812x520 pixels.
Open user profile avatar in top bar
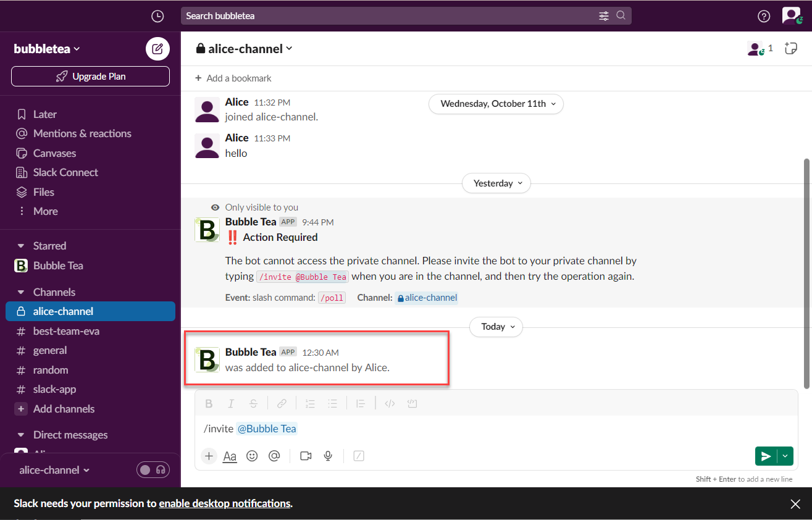[791, 16]
